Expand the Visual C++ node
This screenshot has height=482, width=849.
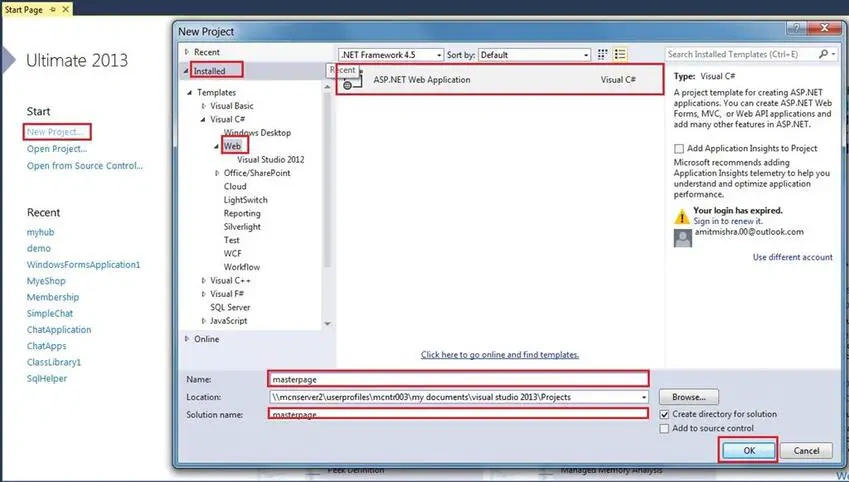coord(204,281)
